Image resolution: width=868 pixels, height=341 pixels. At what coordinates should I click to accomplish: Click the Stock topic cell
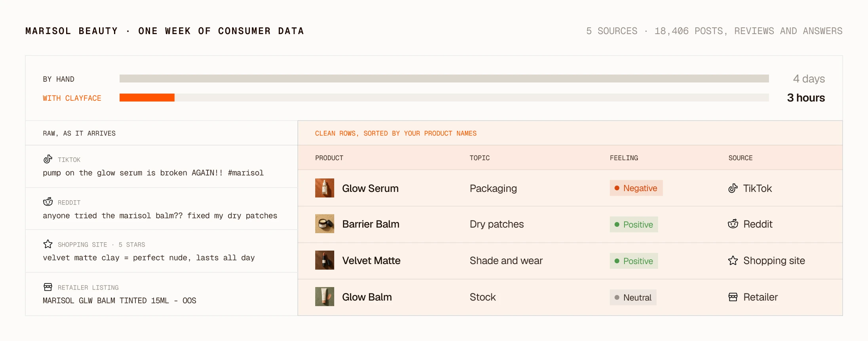482,297
